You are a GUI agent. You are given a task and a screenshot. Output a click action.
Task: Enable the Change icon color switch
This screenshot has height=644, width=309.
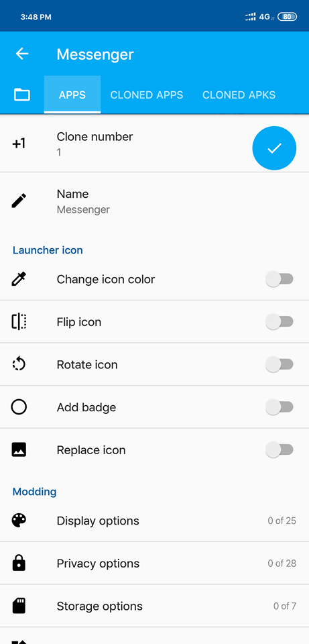click(x=280, y=279)
